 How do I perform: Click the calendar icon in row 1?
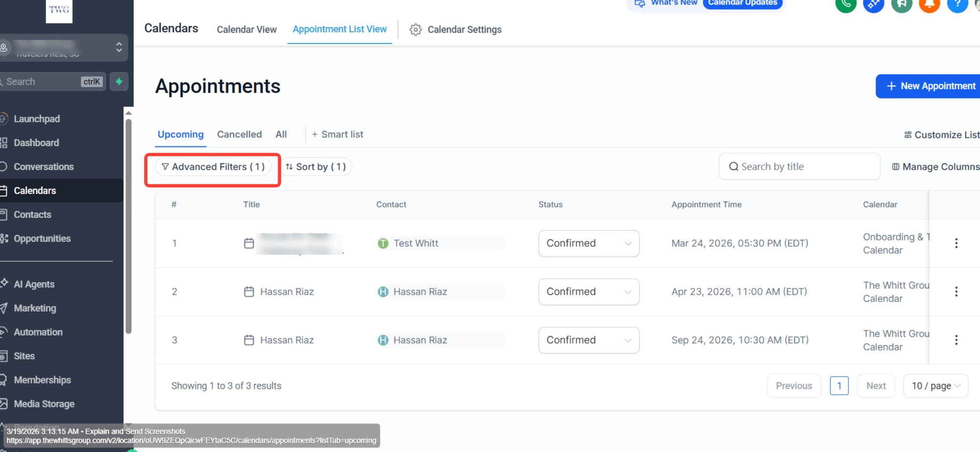248,243
